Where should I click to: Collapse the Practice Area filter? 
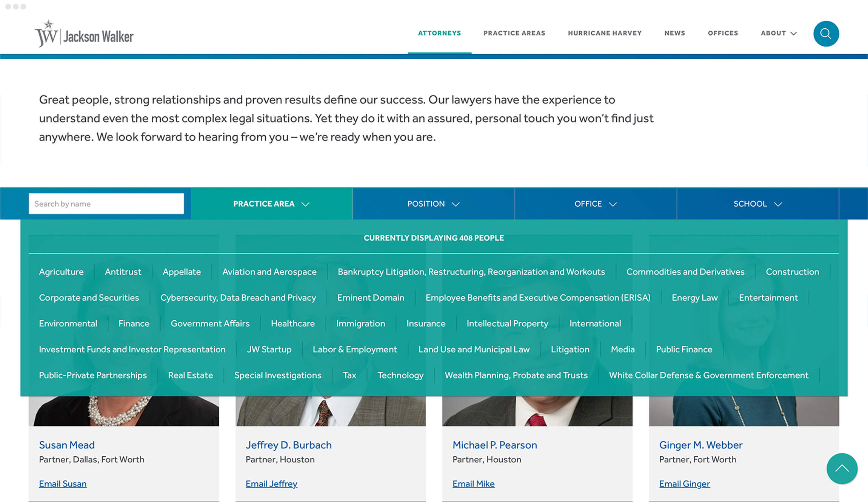(271, 204)
